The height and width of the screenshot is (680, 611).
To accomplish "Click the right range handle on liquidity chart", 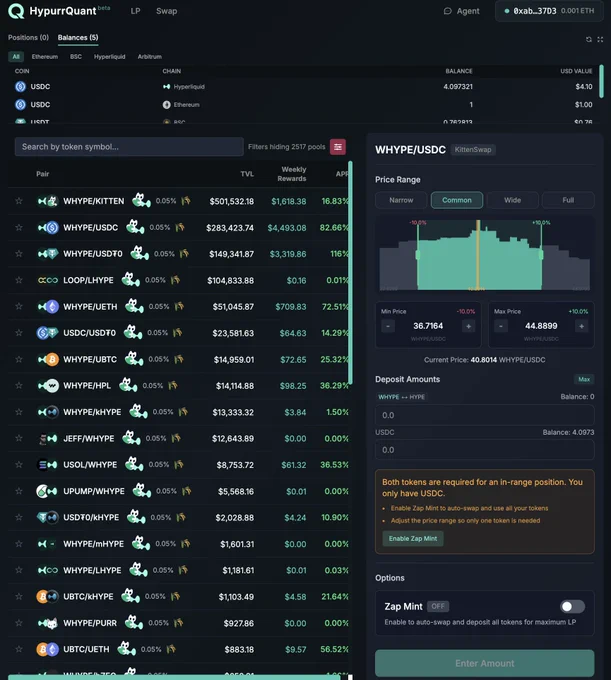I will (x=541, y=255).
